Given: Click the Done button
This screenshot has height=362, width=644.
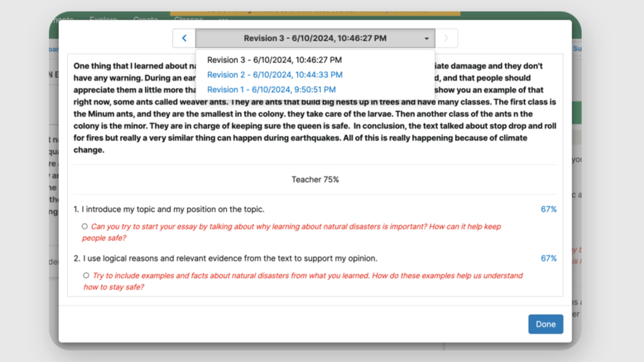Looking at the screenshot, I should (x=545, y=324).
